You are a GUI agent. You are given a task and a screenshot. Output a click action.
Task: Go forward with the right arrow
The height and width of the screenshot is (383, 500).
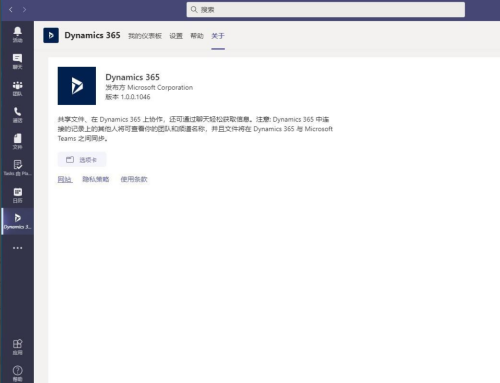coord(24,10)
